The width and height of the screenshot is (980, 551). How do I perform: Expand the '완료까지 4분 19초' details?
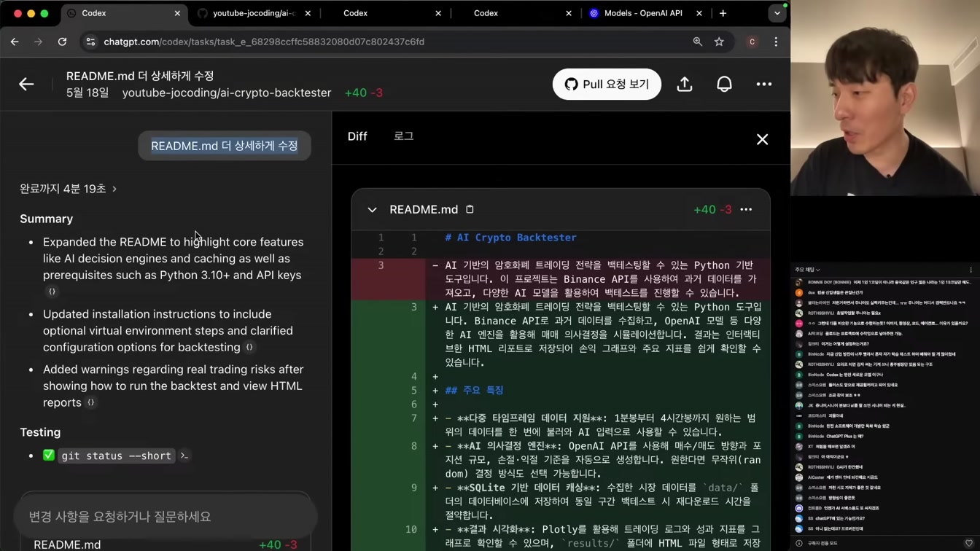tap(68, 189)
